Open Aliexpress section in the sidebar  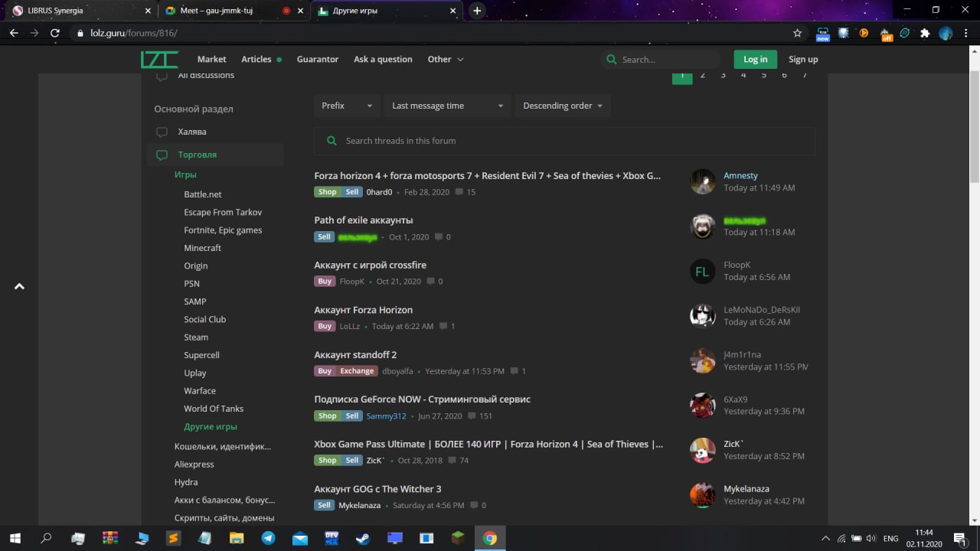tap(194, 465)
